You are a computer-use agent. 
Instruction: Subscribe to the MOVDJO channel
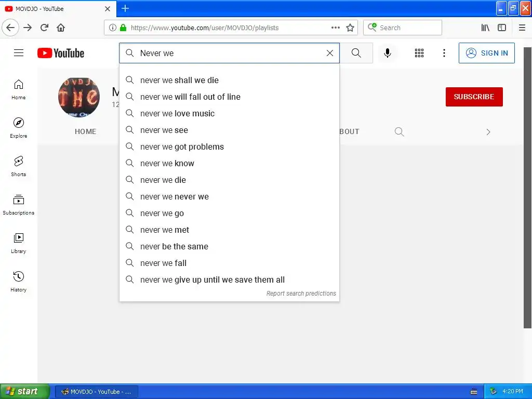474,97
